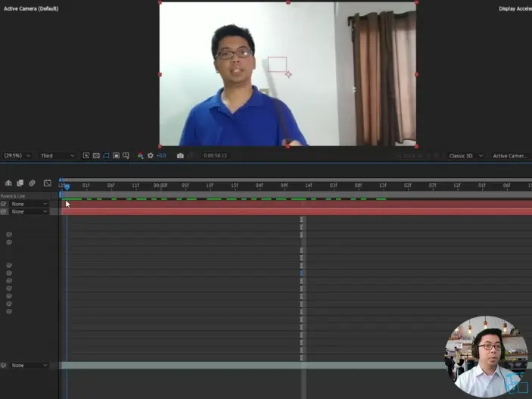Click the top red layer bar in timeline
The height and width of the screenshot is (399, 532).
[295, 204]
